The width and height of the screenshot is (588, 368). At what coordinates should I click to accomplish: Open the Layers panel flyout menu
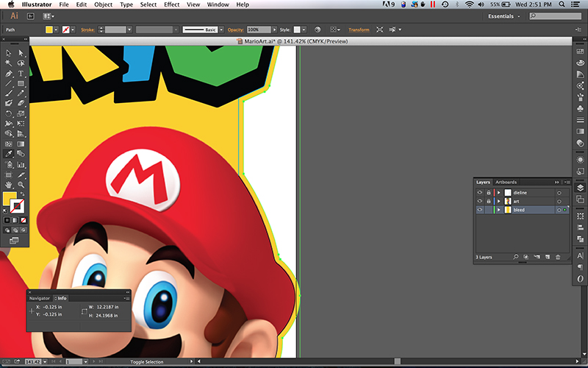click(567, 182)
